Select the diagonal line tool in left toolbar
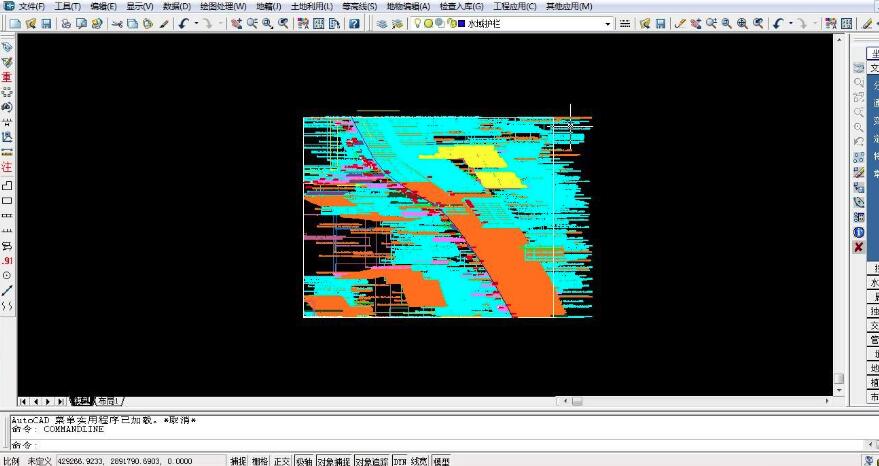 [x=7, y=290]
